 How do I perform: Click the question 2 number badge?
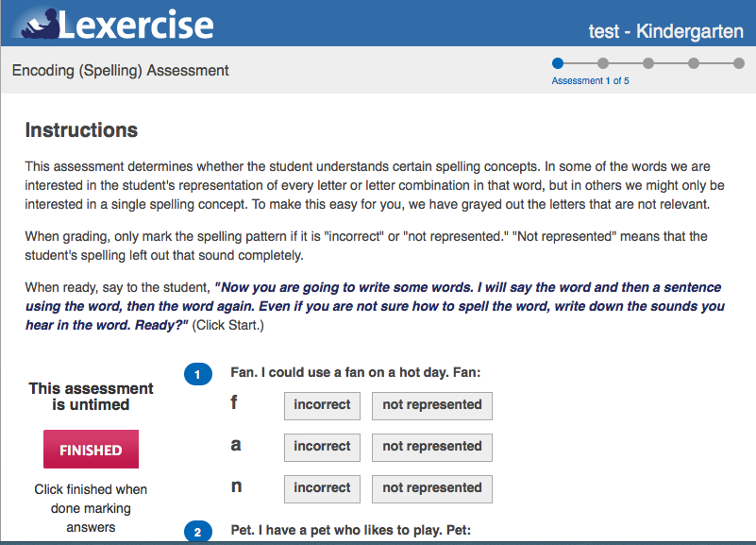pos(197,533)
